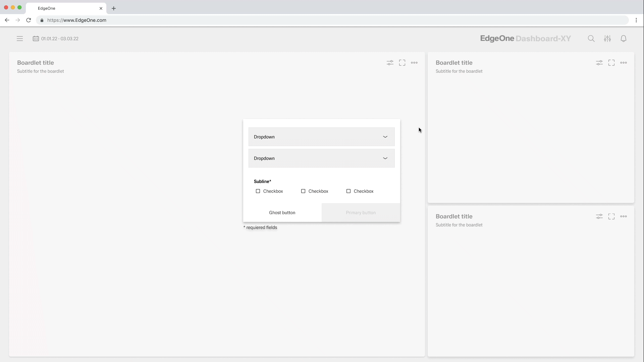Open filter settings on bottom-right boardlet
The height and width of the screenshot is (362, 644).
[599, 217]
